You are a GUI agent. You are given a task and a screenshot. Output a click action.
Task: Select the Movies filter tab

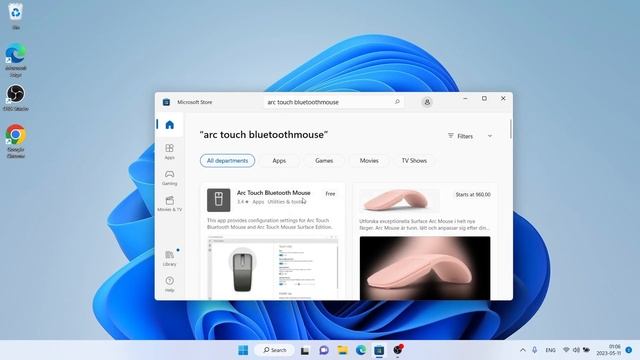coord(369,160)
